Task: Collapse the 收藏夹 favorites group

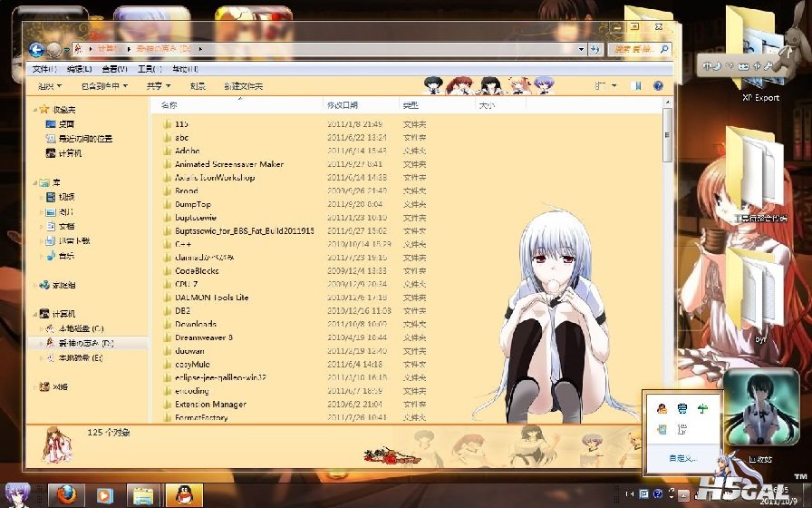Action: tap(35, 110)
